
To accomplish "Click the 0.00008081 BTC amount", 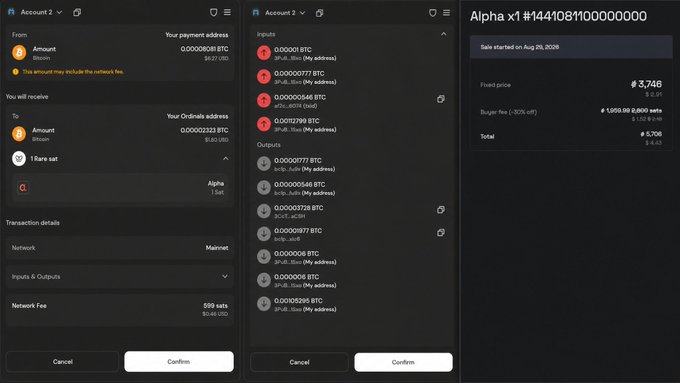I will pos(204,49).
